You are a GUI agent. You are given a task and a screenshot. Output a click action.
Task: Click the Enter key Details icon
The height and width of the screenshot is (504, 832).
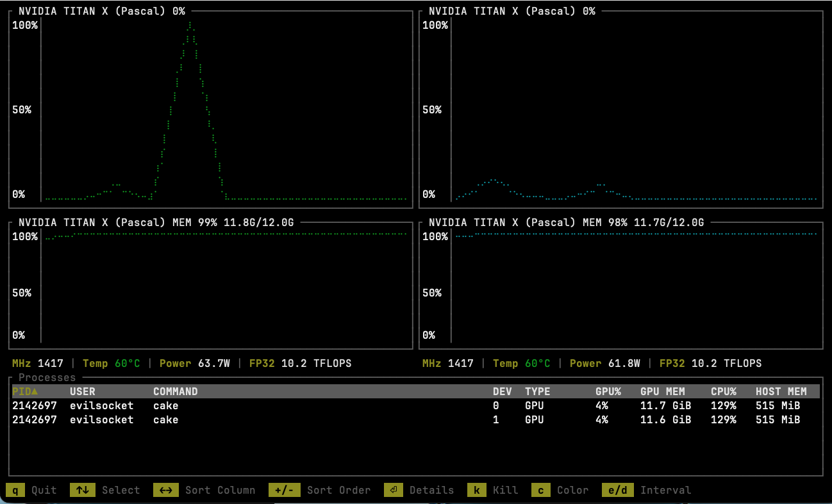tap(393, 490)
